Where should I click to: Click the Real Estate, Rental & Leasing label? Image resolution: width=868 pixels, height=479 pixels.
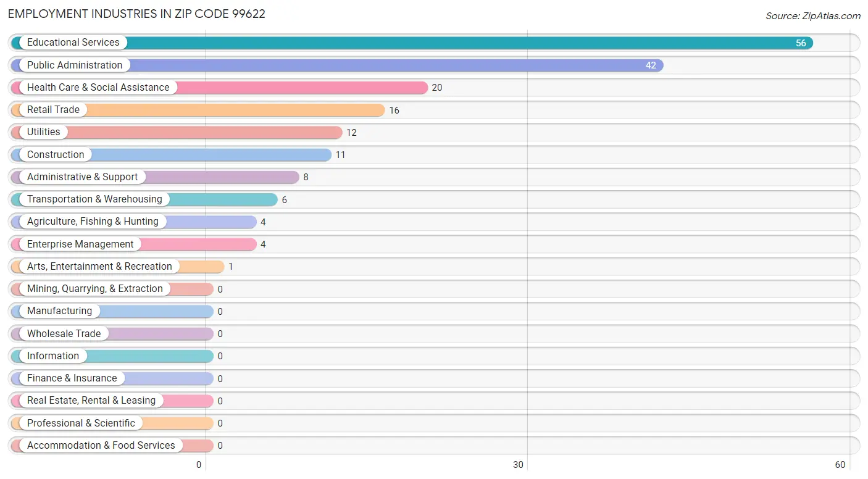click(x=91, y=401)
